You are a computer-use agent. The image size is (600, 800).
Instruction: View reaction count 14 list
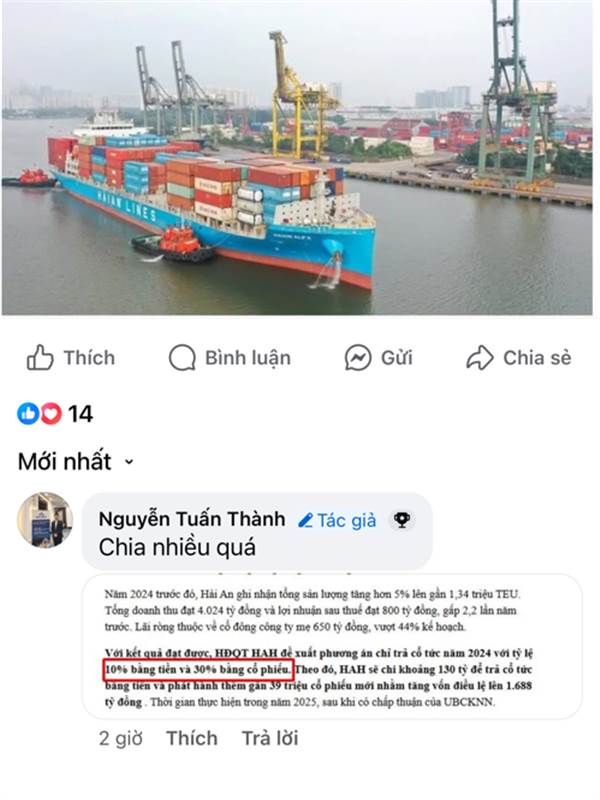[x=81, y=414]
